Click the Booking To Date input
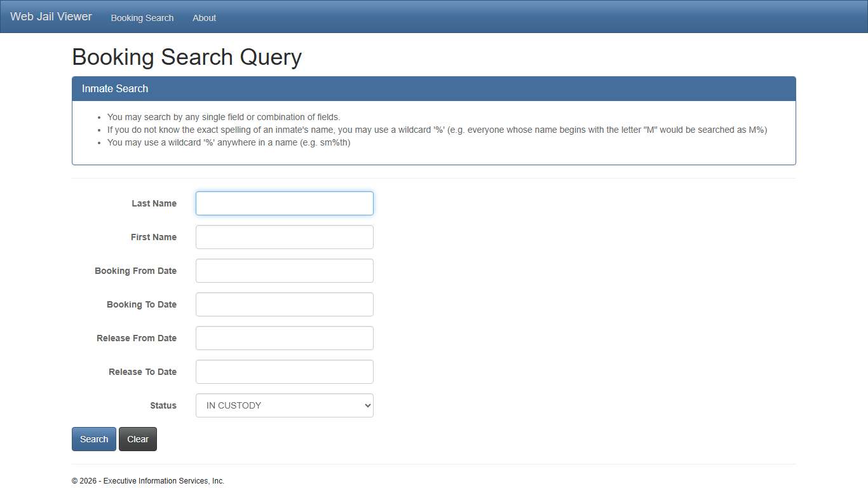Screen dimensions: 868x488 pyautogui.click(x=284, y=304)
